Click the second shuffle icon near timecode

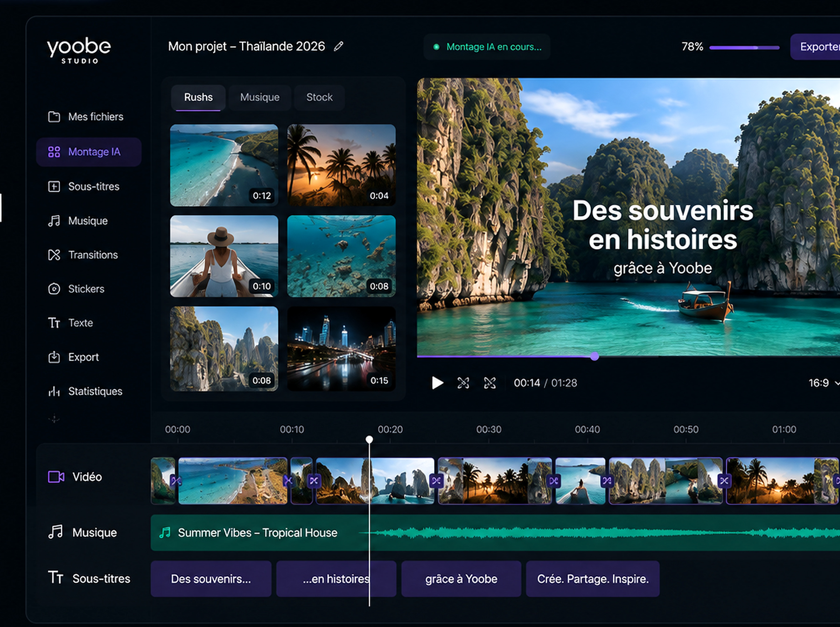tap(490, 383)
